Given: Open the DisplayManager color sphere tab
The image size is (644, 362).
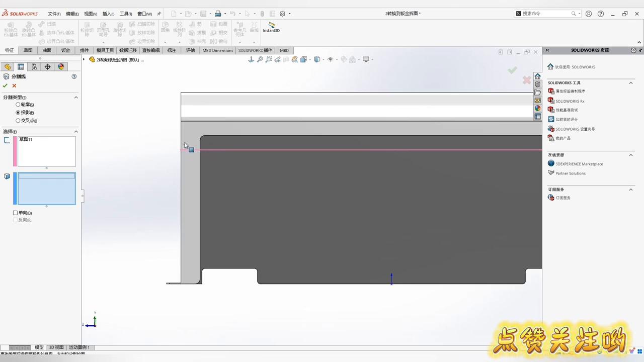Looking at the screenshot, I should [x=61, y=67].
